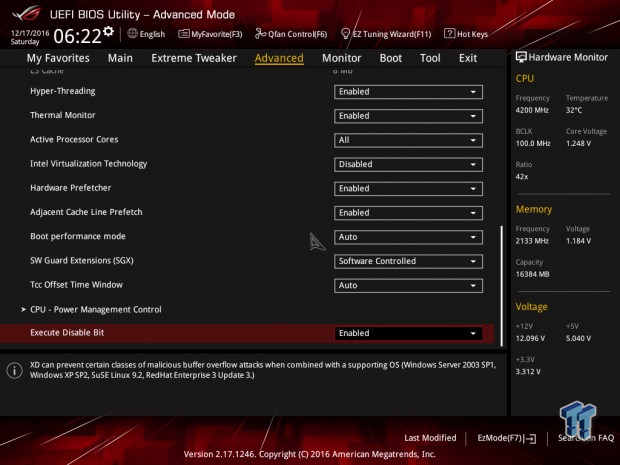
Task: Open the Execute Disable Bit dropdown
Action: [408, 333]
